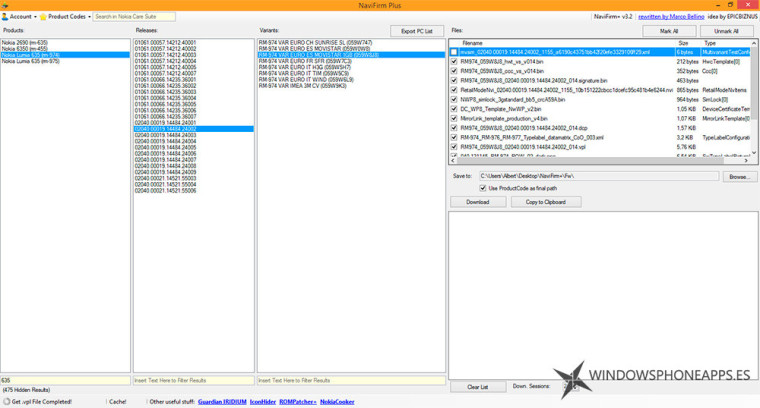
Task: Click the files list scroll-up arrow
Action: point(754,44)
